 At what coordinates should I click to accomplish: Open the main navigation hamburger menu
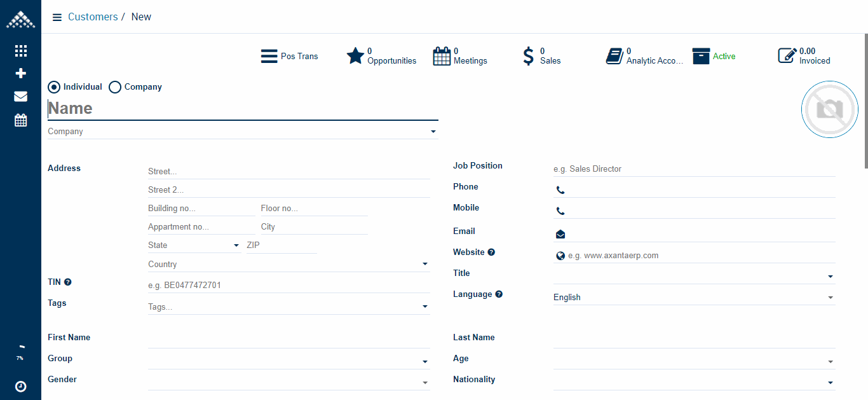[57, 17]
